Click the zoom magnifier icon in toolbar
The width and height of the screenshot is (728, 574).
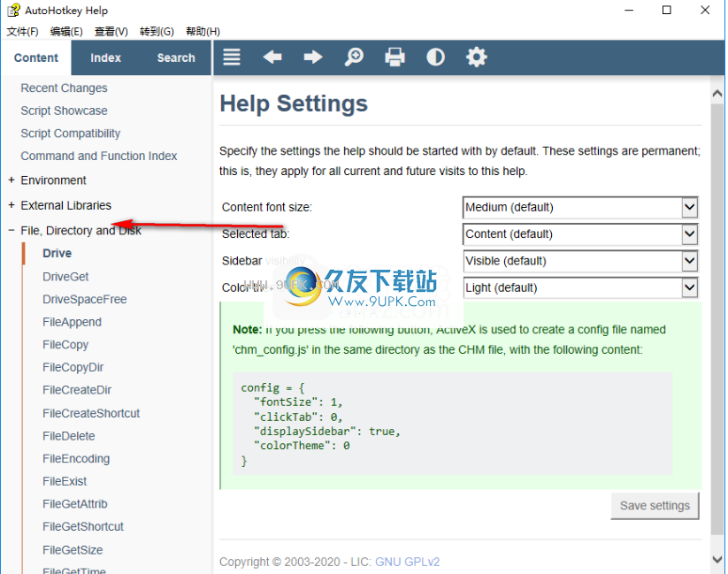click(x=354, y=57)
